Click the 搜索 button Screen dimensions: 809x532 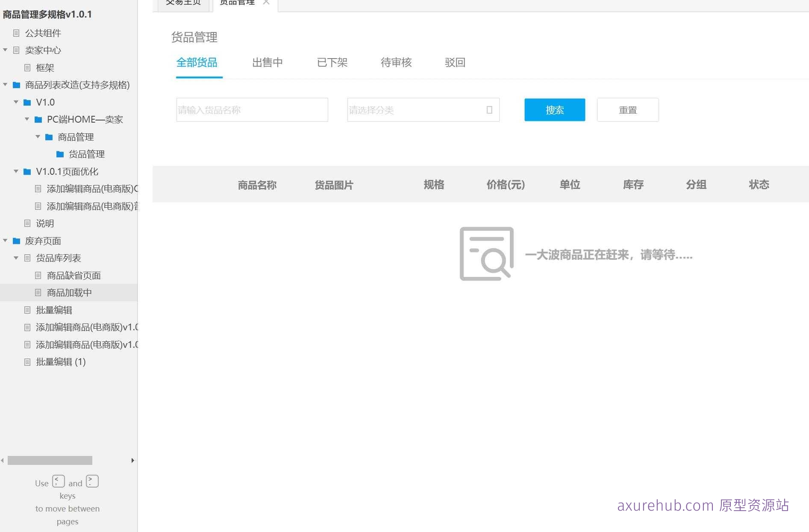click(x=554, y=110)
